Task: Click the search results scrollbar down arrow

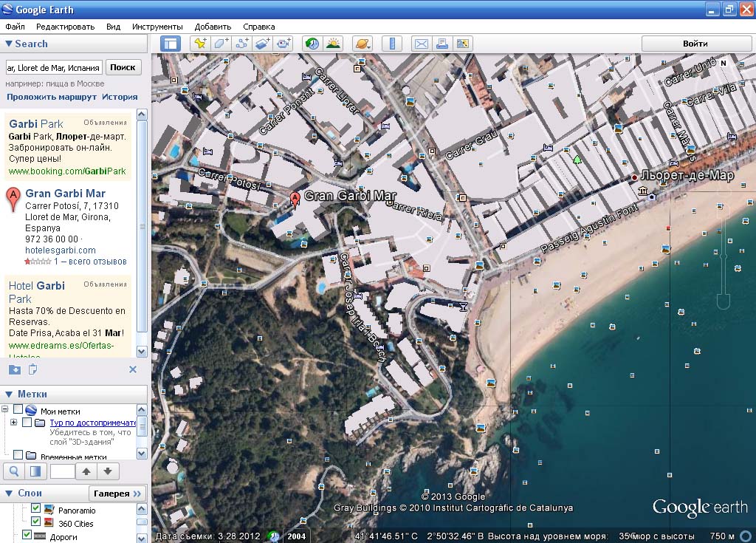Action: [142, 352]
